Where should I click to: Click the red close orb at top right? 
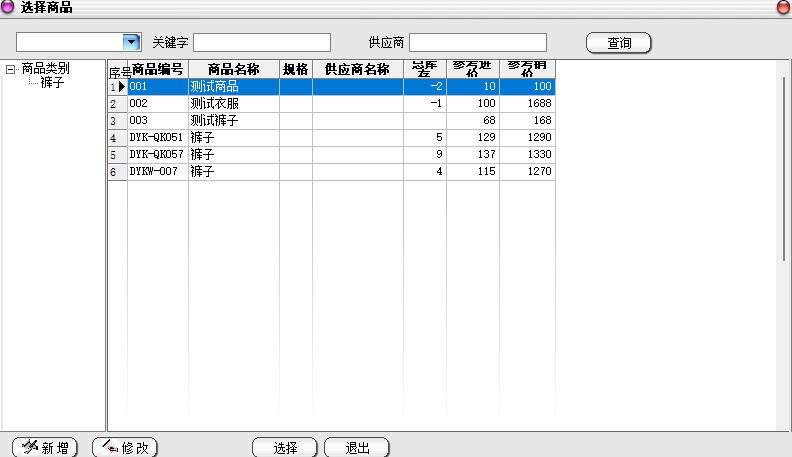click(x=783, y=7)
